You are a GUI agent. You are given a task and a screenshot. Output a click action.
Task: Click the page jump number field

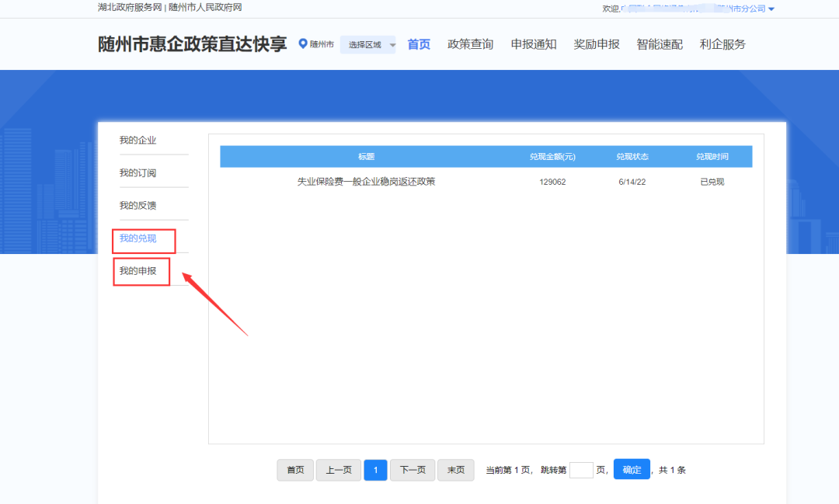pos(581,470)
